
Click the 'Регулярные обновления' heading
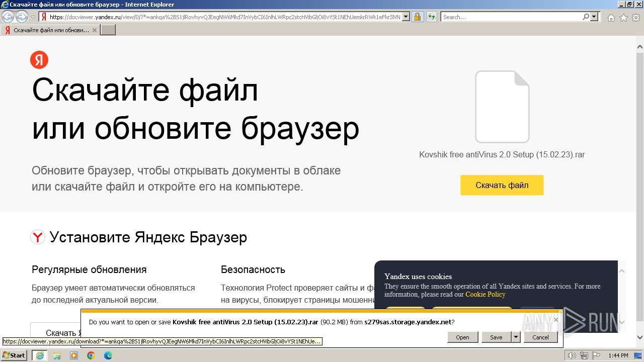pos(89,269)
